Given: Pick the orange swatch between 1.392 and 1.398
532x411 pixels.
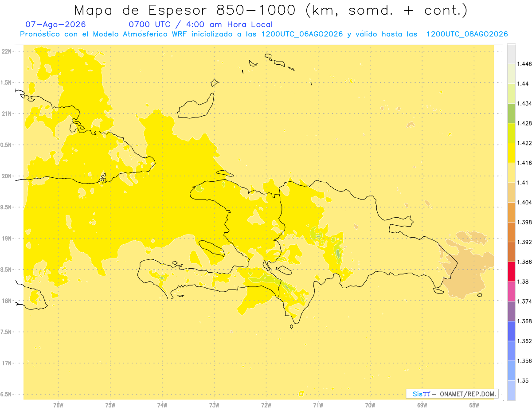Looking at the screenshot, I should pos(511,232).
